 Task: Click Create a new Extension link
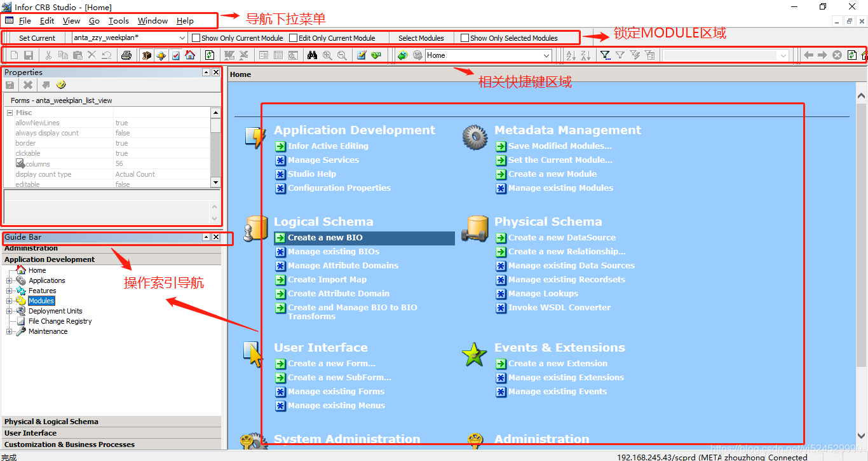coord(557,364)
